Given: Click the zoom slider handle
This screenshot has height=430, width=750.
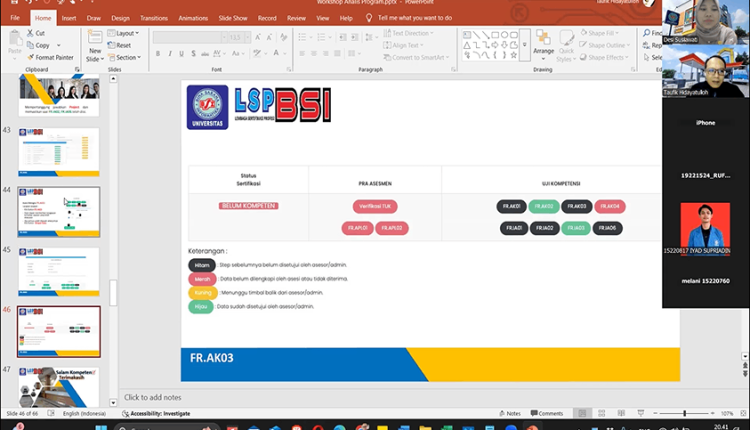Looking at the screenshot, I should pyautogui.click(x=684, y=413).
